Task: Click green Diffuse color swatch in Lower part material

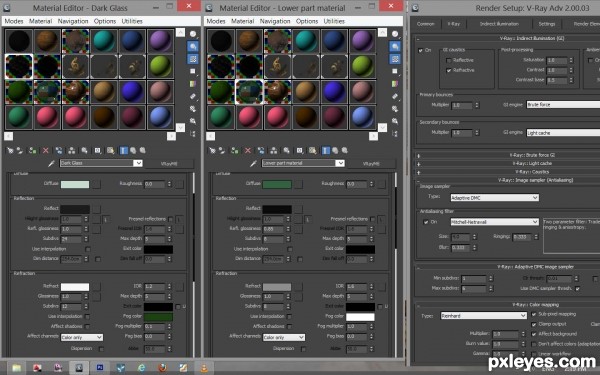Action: (x=277, y=184)
